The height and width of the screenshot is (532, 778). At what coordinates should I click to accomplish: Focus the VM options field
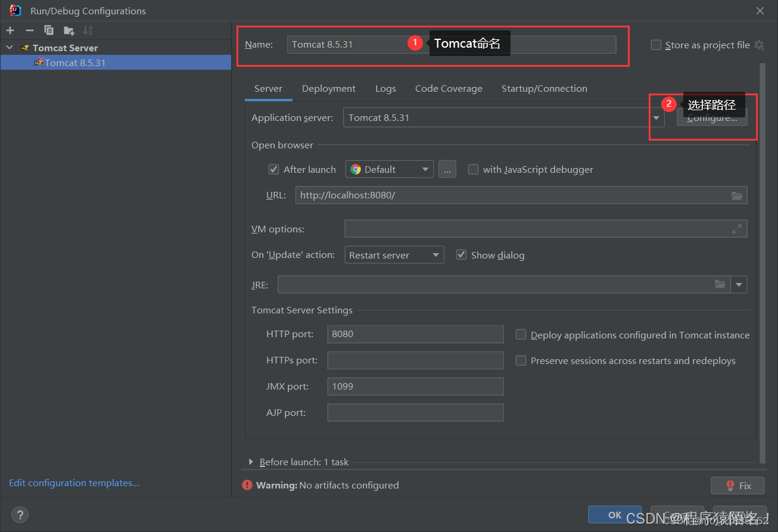coord(546,229)
